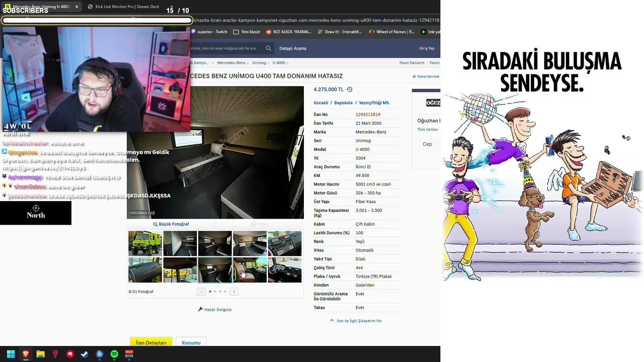Select the second gallery page dot
644x362 pixels.
tap(215, 292)
